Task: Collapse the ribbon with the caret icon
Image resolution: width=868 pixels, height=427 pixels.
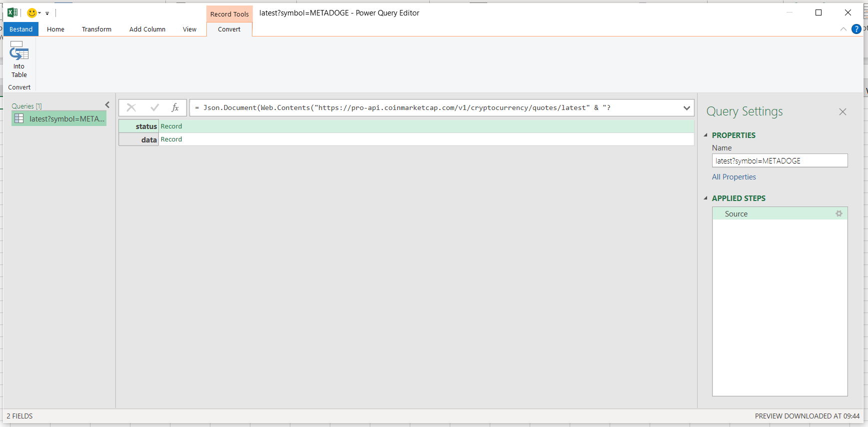Action: tap(844, 29)
